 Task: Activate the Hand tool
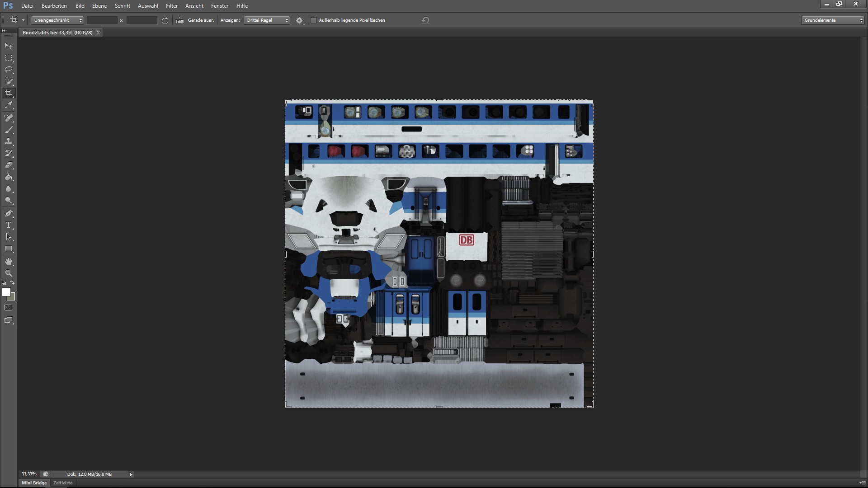pos(9,262)
